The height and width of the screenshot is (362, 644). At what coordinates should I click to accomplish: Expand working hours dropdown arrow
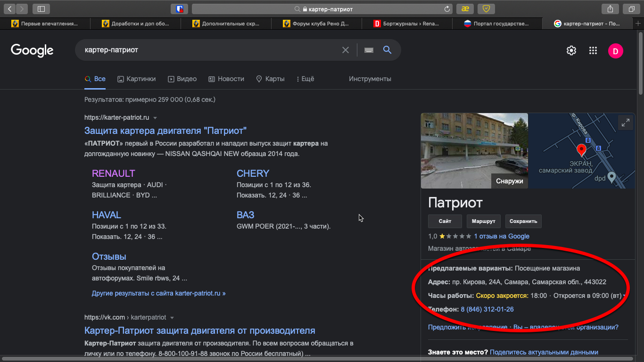tap(624, 296)
